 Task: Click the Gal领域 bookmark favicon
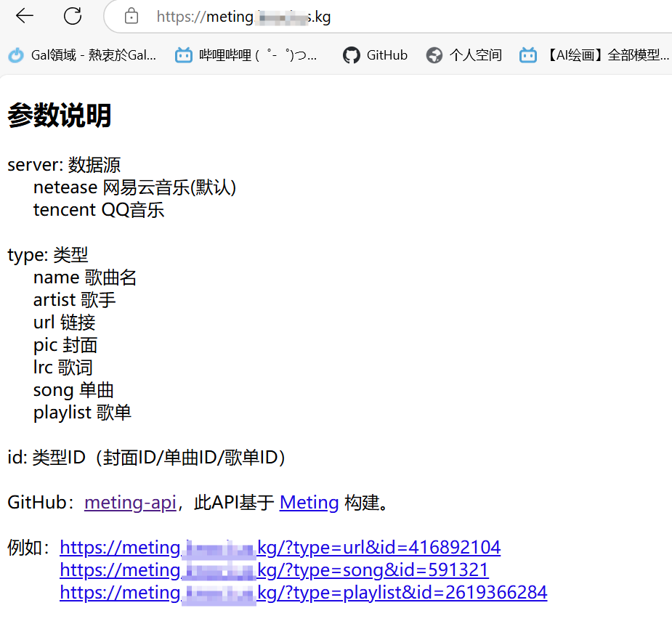click(x=16, y=55)
